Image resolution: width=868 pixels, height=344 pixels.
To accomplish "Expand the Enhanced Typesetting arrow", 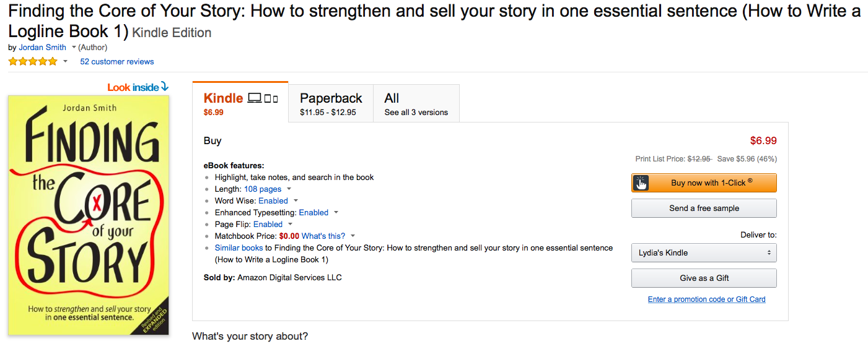I will coord(336,213).
